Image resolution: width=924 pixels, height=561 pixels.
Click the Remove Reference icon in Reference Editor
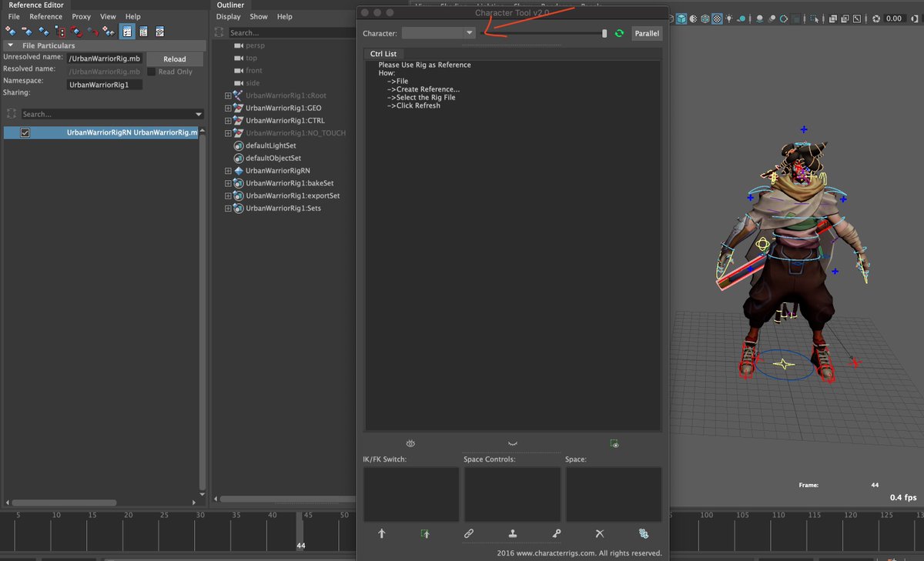point(27,32)
